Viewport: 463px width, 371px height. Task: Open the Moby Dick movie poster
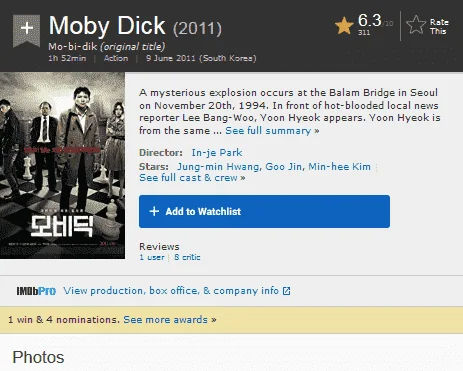coord(62,165)
